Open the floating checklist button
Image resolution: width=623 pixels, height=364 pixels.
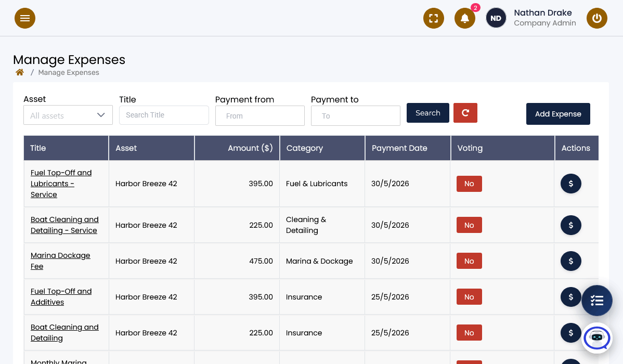597,301
